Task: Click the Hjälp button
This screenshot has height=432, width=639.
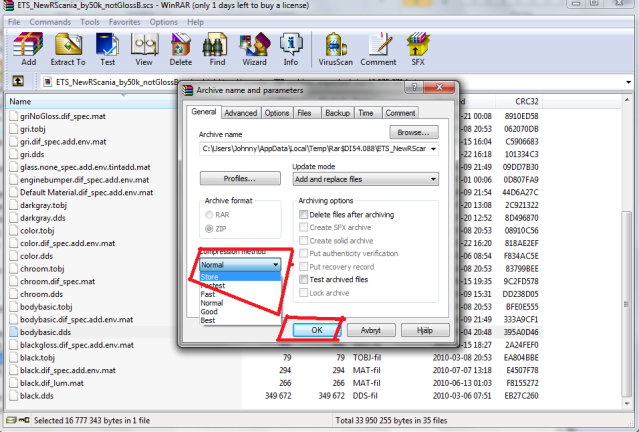Action: pos(425,330)
